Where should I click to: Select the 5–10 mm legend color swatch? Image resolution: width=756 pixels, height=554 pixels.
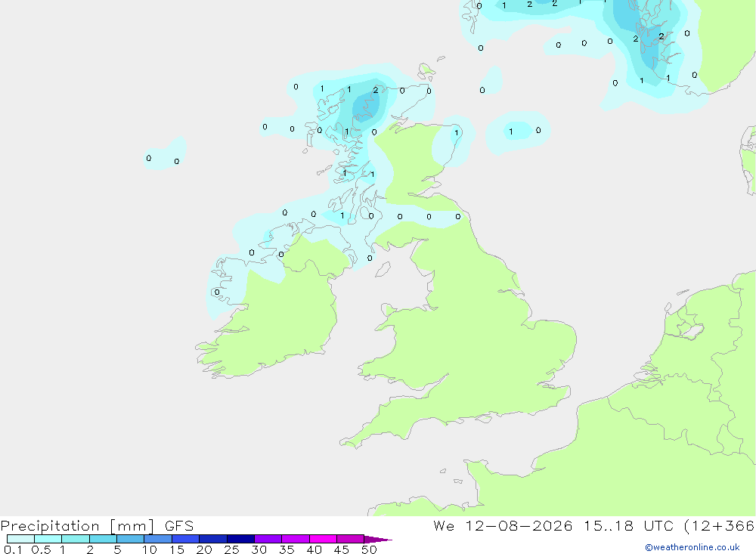131,539
